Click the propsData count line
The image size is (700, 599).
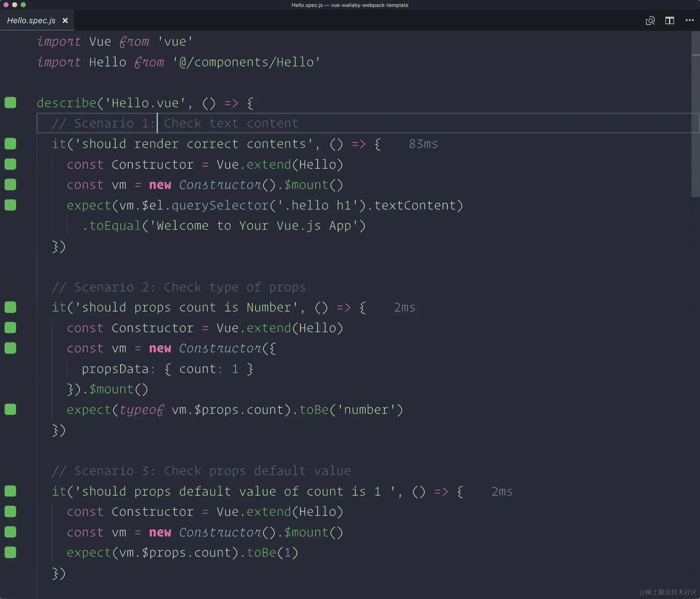pos(167,369)
